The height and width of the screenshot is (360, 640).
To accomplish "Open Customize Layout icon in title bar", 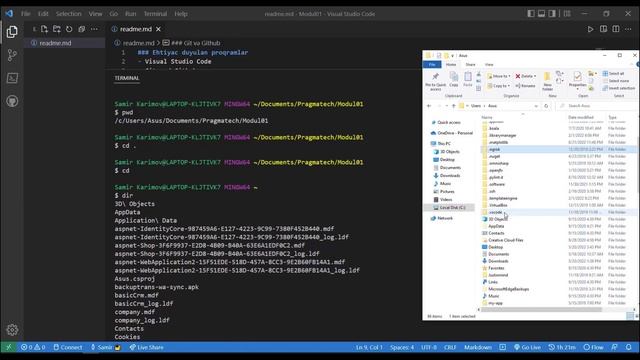I will point(567,13).
